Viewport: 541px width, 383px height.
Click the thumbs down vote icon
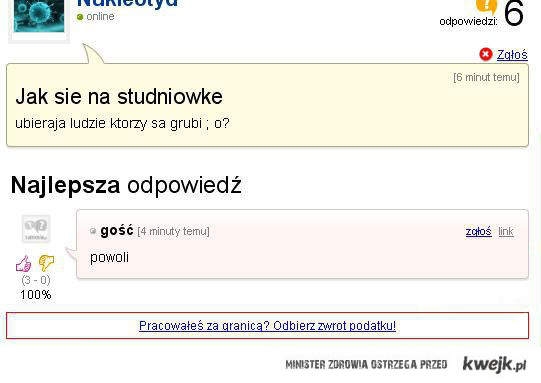(x=46, y=263)
